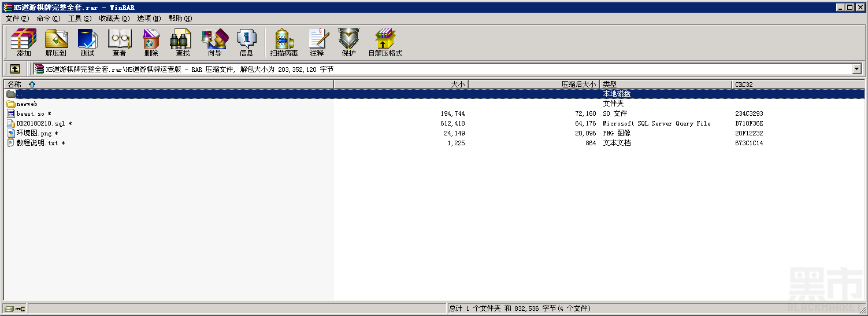
Task: Click the status bar total summary text
Action: click(520, 308)
